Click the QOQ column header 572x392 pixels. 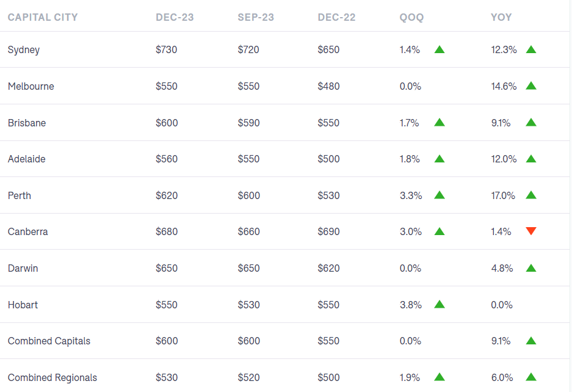(411, 17)
